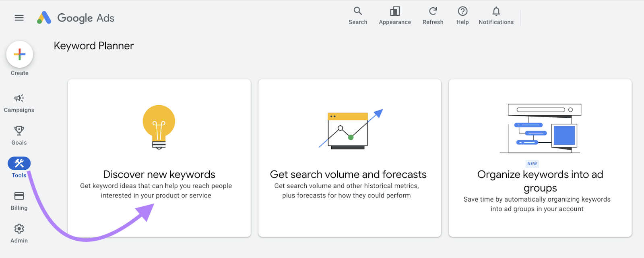The height and width of the screenshot is (258, 644).
Task: Click the NEW badge label
Action: [532, 164]
